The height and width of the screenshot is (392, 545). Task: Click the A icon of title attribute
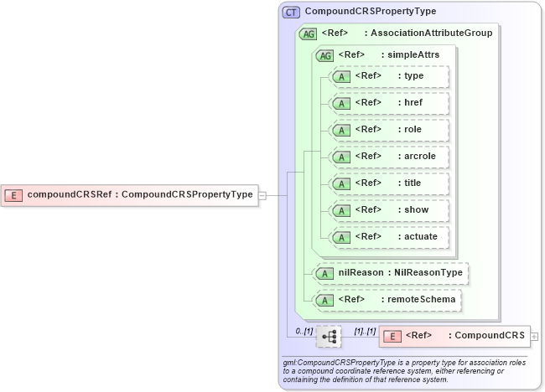pyautogui.click(x=341, y=184)
